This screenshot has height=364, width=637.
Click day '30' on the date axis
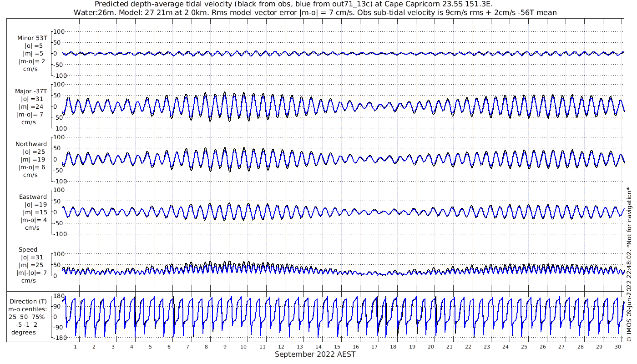pos(618,347)
